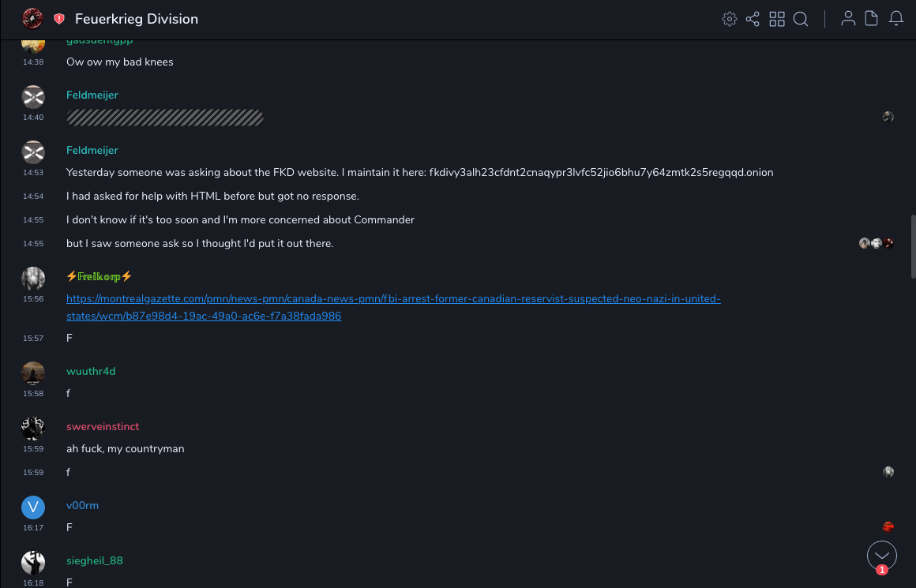This screenshot has width=916, height=588.
Task: Click the red shield badge in header
Action: (59, 19)
